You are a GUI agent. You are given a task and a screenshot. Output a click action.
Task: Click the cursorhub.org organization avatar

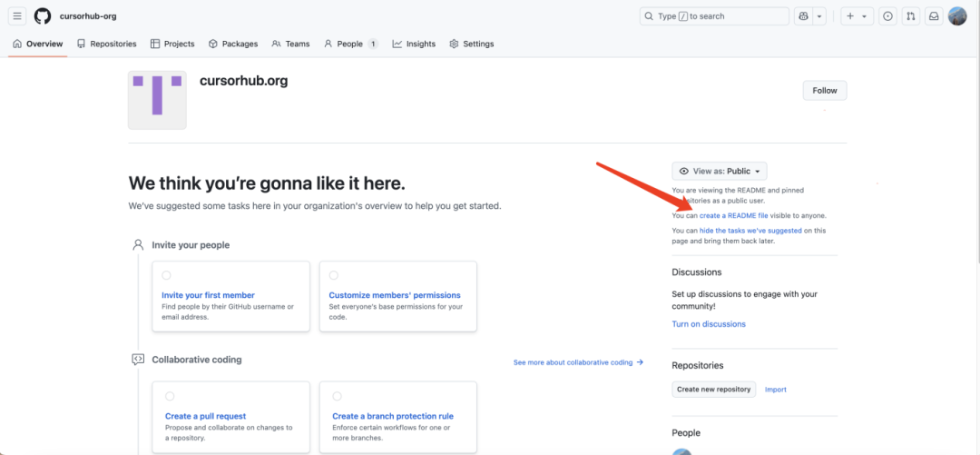click(x=157, y=100)
